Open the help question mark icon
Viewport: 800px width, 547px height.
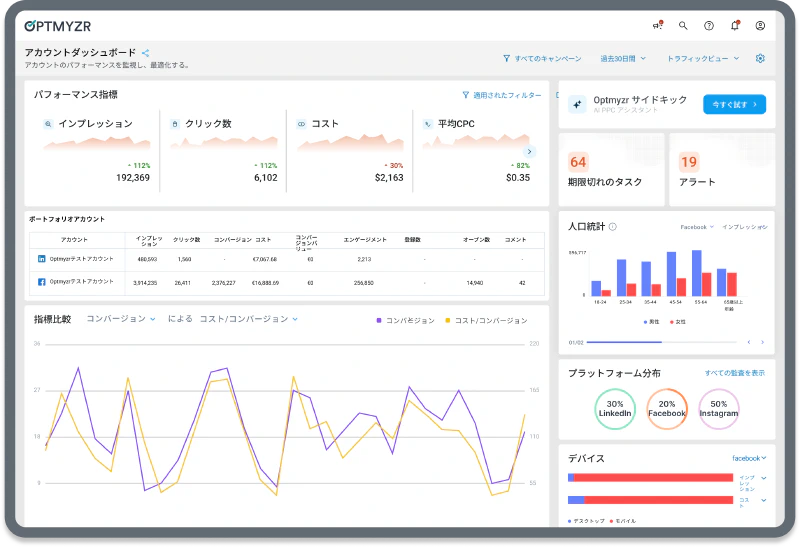click(x=709, y=26)
